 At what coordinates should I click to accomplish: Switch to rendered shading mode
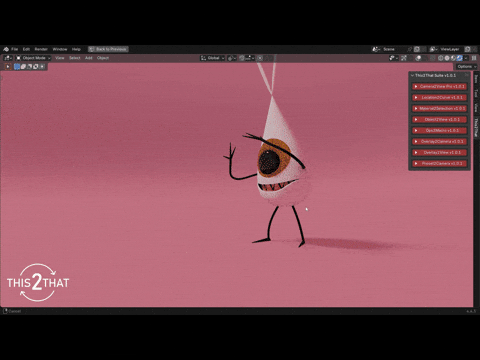point(460,58)
